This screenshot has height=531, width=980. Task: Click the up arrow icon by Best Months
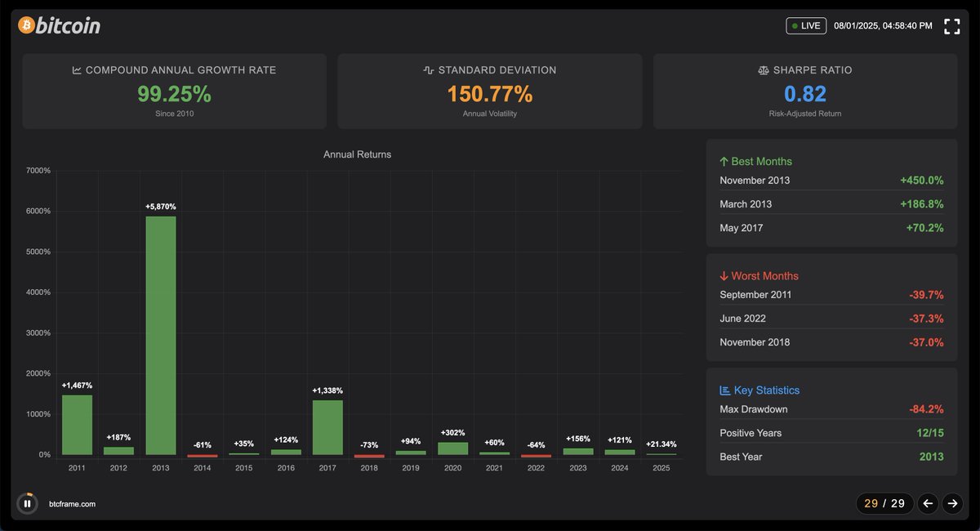724,161
